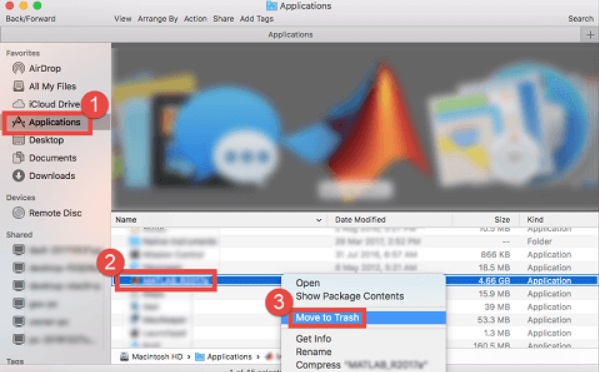Toggle the sort direction chevron in the Name column
This screenshot has height=372, width=599.
(319, 220)
